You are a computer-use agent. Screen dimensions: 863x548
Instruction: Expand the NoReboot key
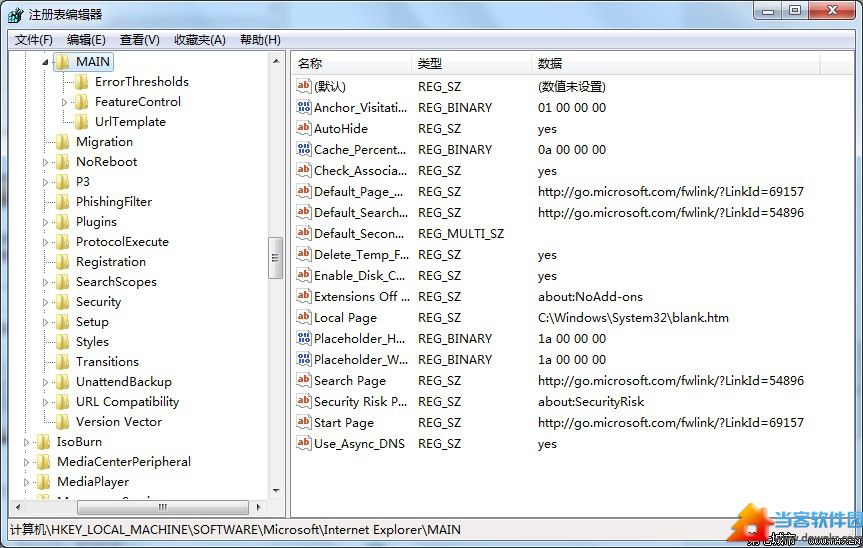tap(46, 162)
